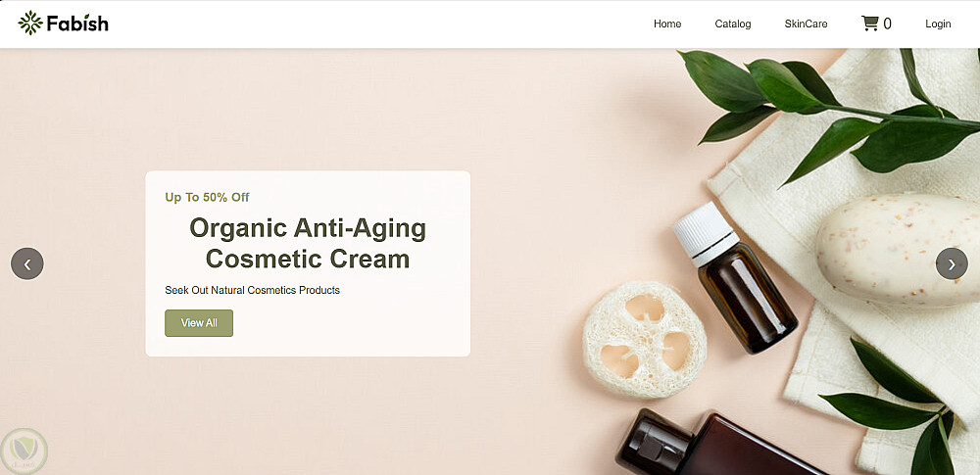Select the Up To 50% Off label
This screenshot has height=475, width=980.
[207, 198]
